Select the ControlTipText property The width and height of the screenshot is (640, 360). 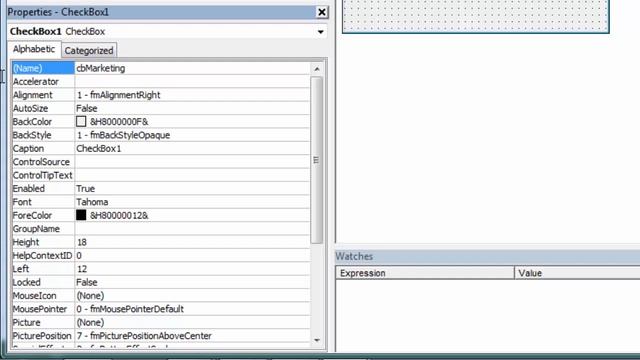click(43, 176)
